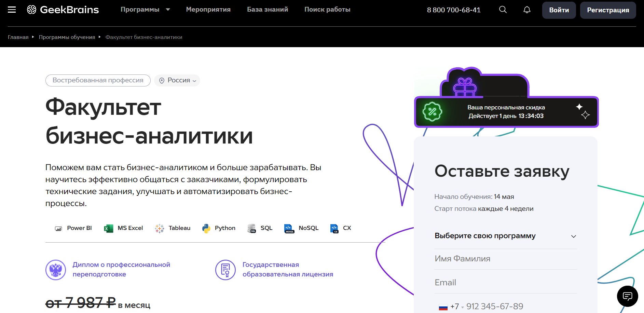Click the NoSQL badge icon
This screenshot has height=313, width=644.
click(289, 228)
